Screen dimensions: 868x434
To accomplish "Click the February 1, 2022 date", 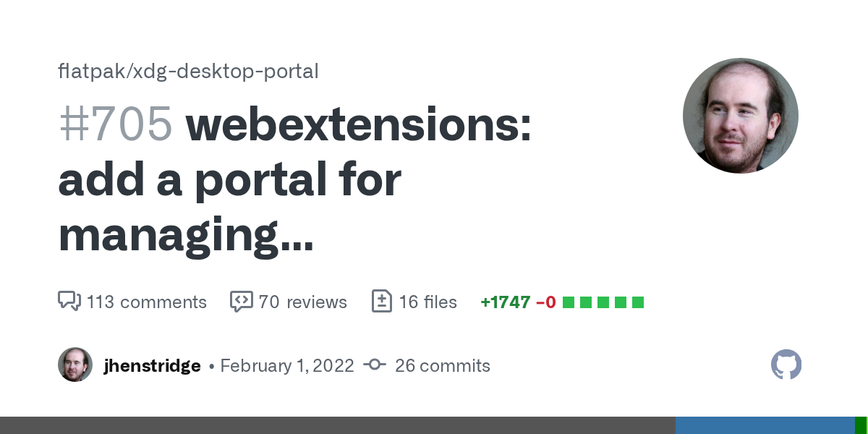I will (287, 366).
